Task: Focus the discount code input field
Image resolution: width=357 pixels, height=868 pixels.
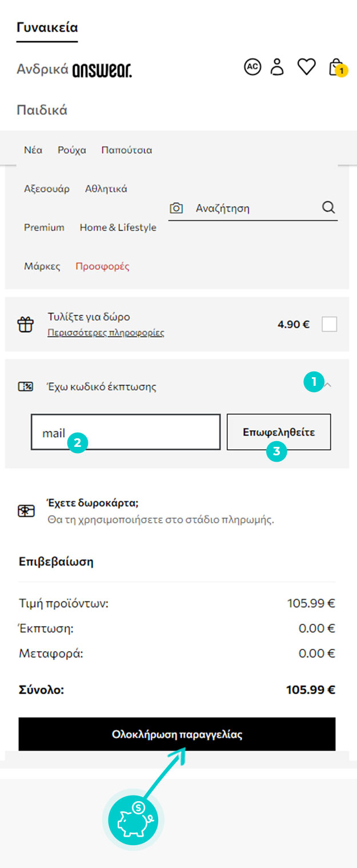Action: (x=126, y=432)
